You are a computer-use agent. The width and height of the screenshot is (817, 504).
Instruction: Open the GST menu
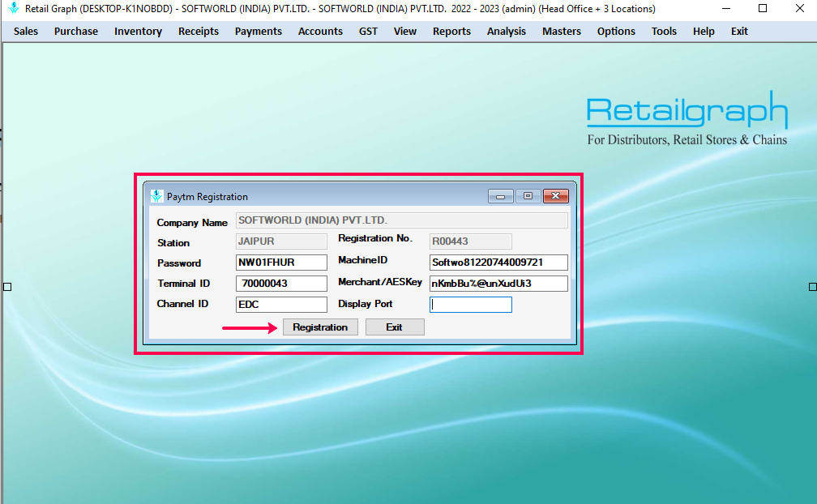click(368, 32)
